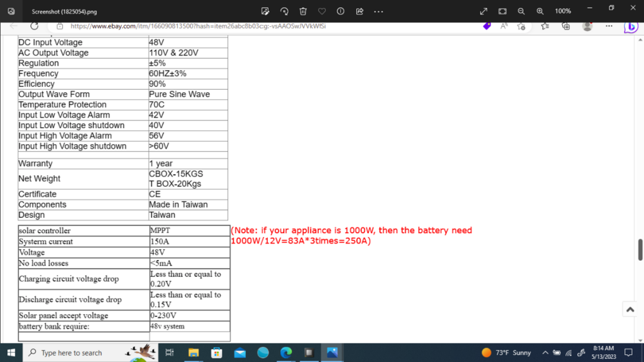Click the 73°F Sunny weather widget
The image size is (644, 362).
[x=506, y=352]
